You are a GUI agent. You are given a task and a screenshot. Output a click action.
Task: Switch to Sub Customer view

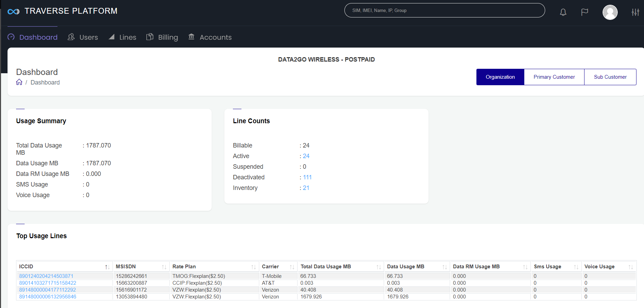(610, 77)
